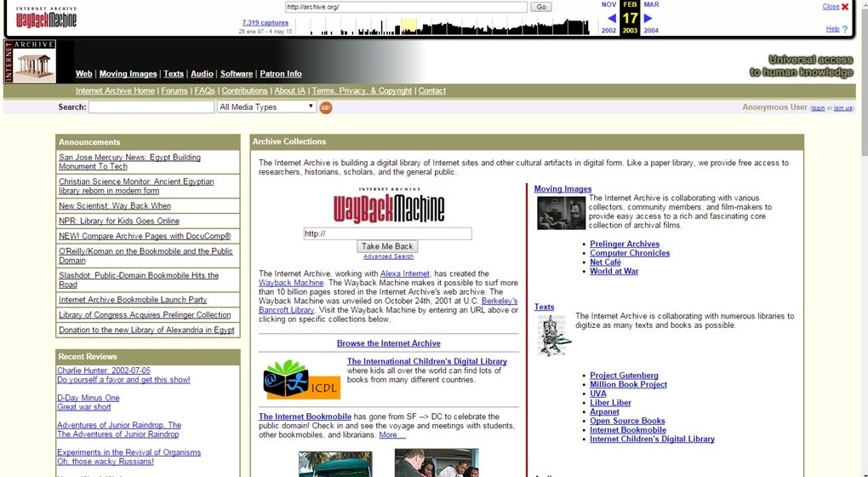Open Browse the Internet Archive link
This screenshot has width=868, height=477.
(389, 343)
